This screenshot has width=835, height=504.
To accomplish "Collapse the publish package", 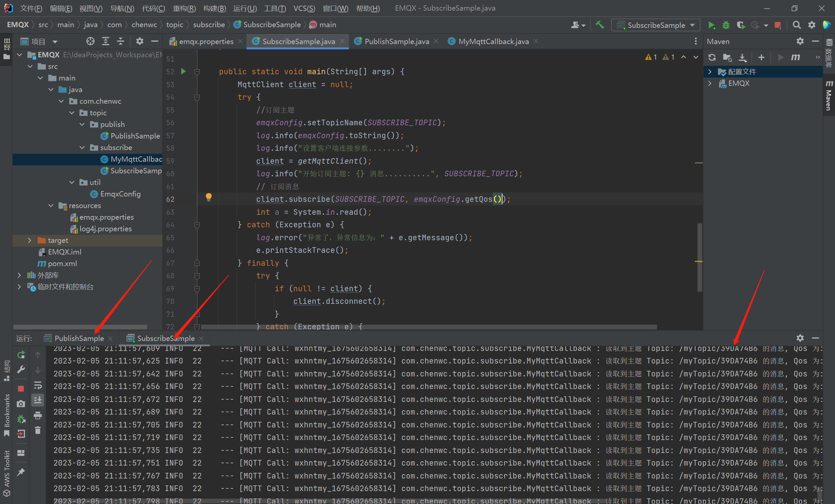I will tap(83, 124).
